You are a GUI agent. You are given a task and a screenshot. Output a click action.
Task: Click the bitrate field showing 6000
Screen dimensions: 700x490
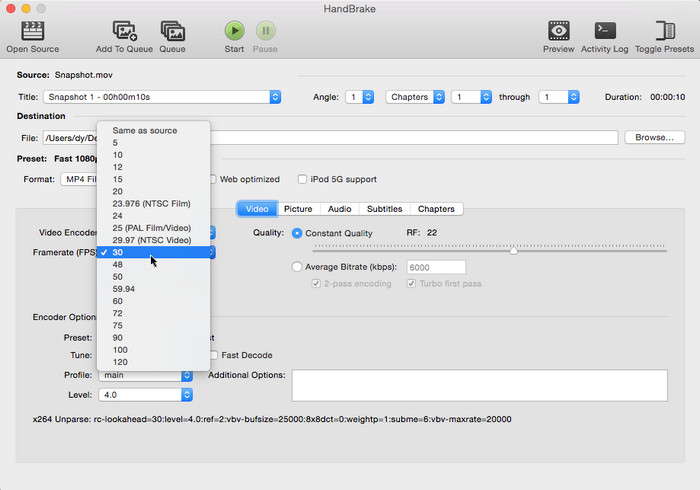(x=436, y=267)
